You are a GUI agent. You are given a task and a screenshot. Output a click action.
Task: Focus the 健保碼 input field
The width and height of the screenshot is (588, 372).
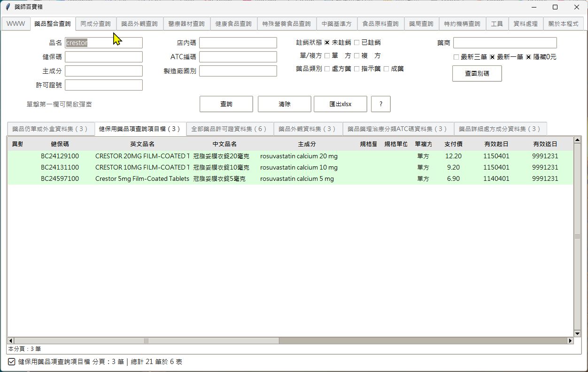click(x=104, y=57)
